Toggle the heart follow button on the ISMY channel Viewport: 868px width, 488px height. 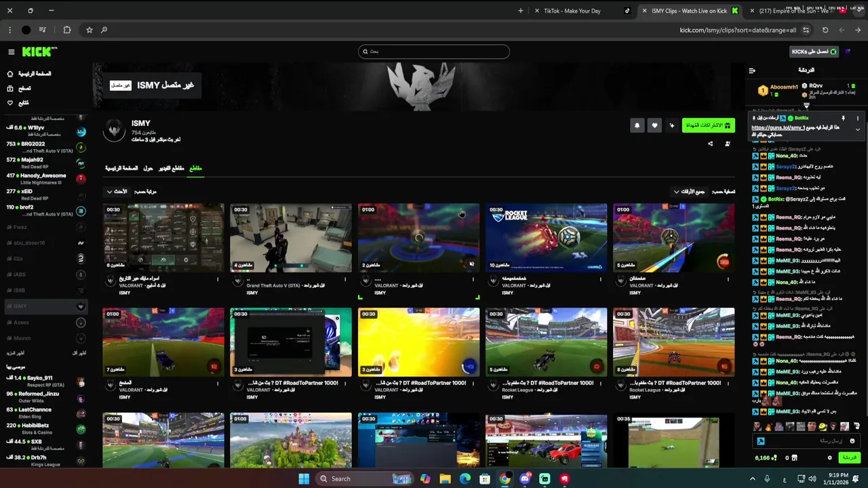[654, 125]
